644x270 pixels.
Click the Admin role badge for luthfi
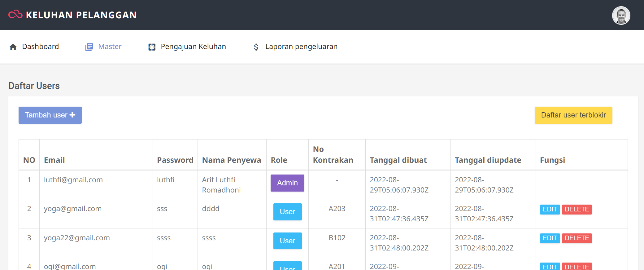(287, 183)
